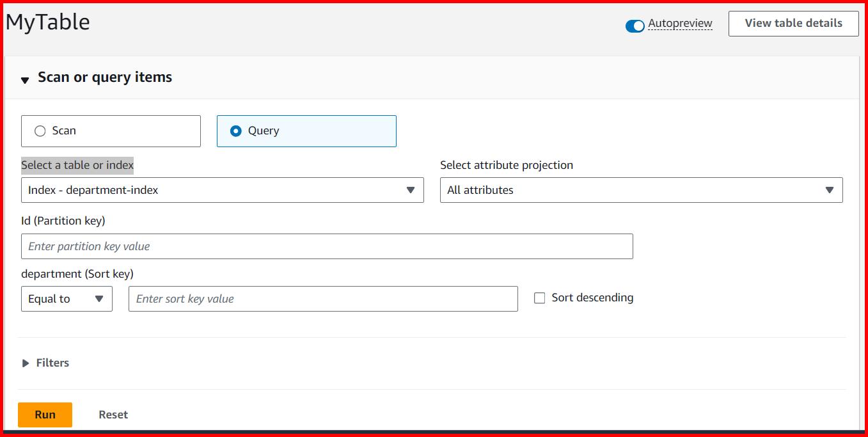Click the chevron on the index selector
Viewport: 868px width, 437px height.
(411, 189)
